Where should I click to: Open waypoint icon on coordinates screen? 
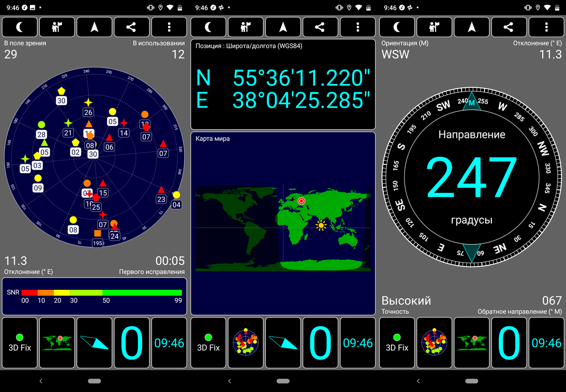tap(245, 27)
